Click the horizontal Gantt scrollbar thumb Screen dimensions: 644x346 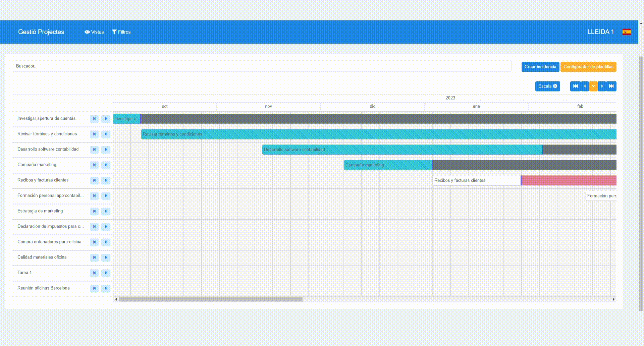point(211,299)
